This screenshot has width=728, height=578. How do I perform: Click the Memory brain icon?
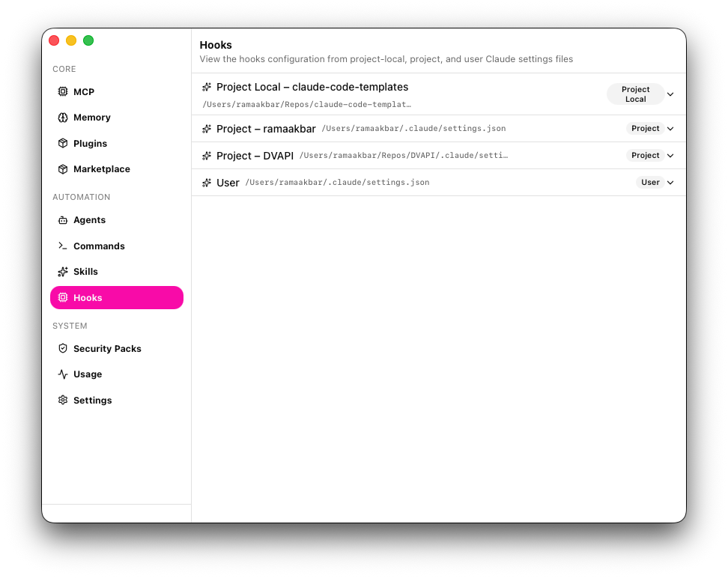pyautogui.click(x=63, y=118)
